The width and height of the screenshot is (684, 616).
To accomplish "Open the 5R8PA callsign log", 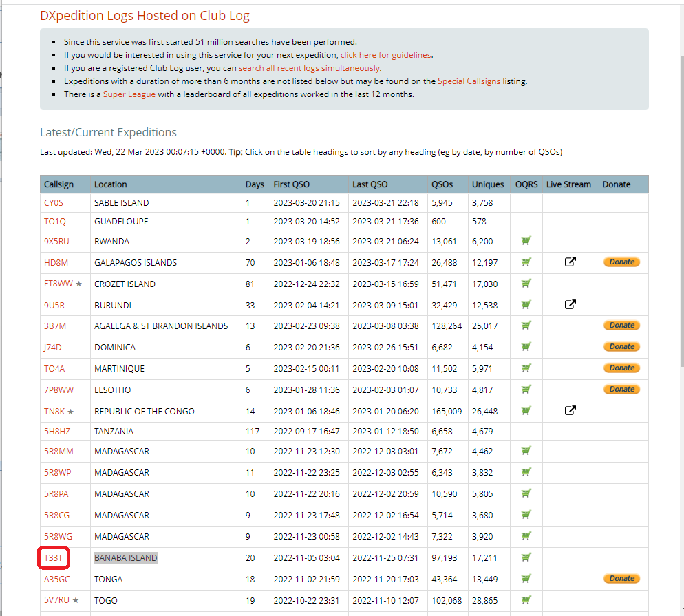I will (56, 494).
